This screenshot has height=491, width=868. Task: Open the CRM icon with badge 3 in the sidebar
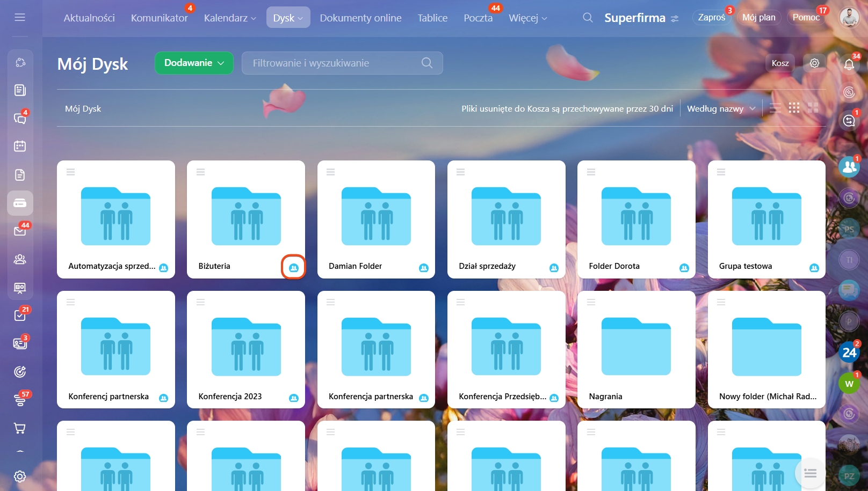20,343
